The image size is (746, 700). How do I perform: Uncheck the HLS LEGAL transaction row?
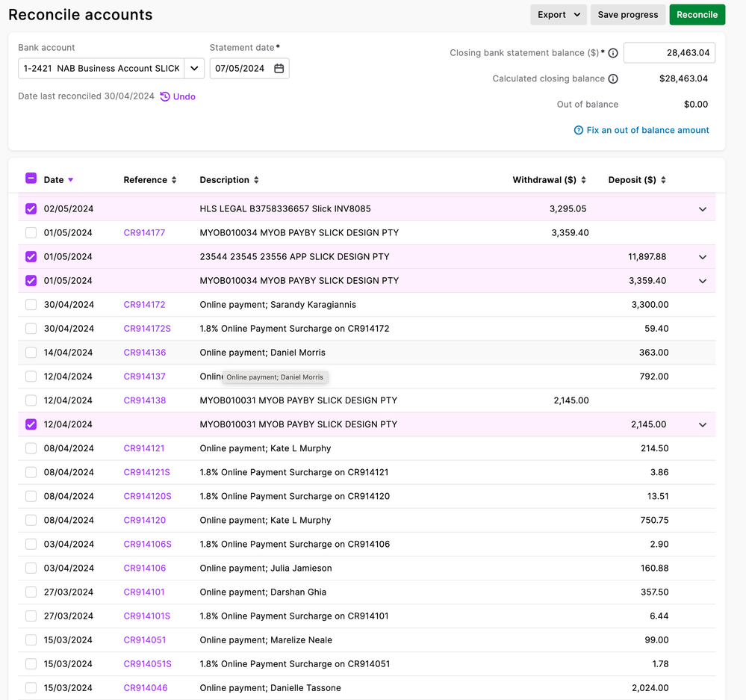(x=31, y=209)
